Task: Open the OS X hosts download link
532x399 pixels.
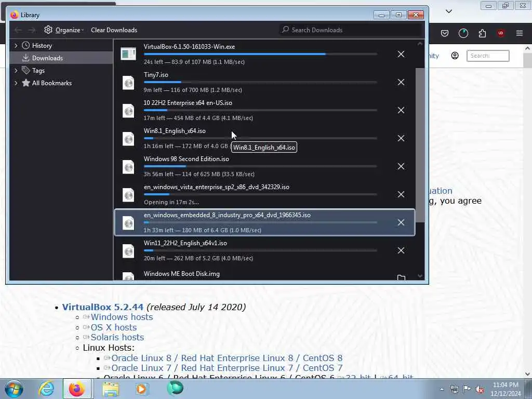Action: [113, 327]
